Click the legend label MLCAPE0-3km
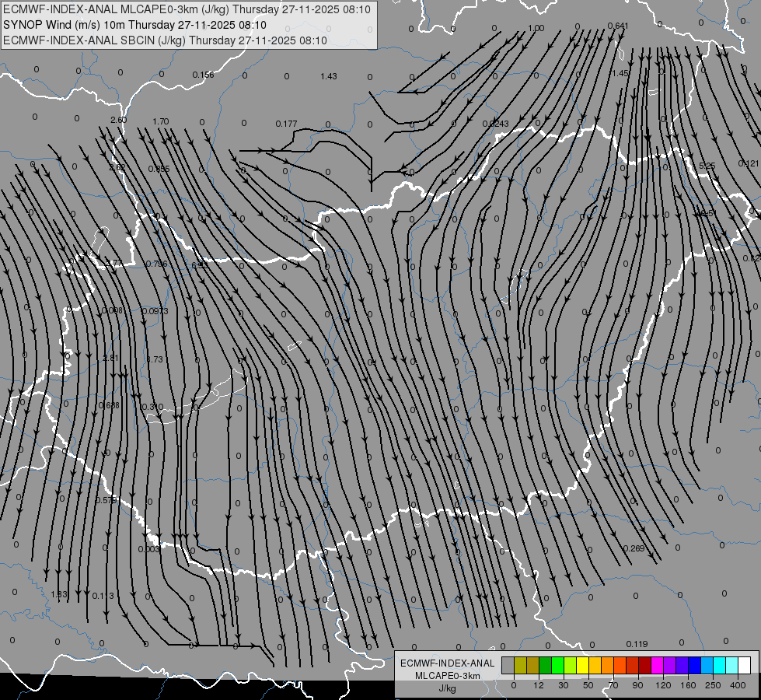Screen dimensions: 761x700 point(448,676)
